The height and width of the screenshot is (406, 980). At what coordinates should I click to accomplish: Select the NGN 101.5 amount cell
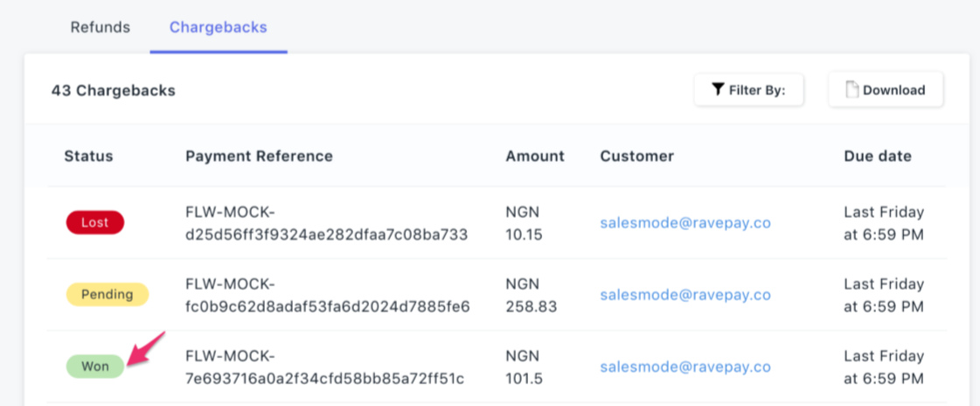524,367
